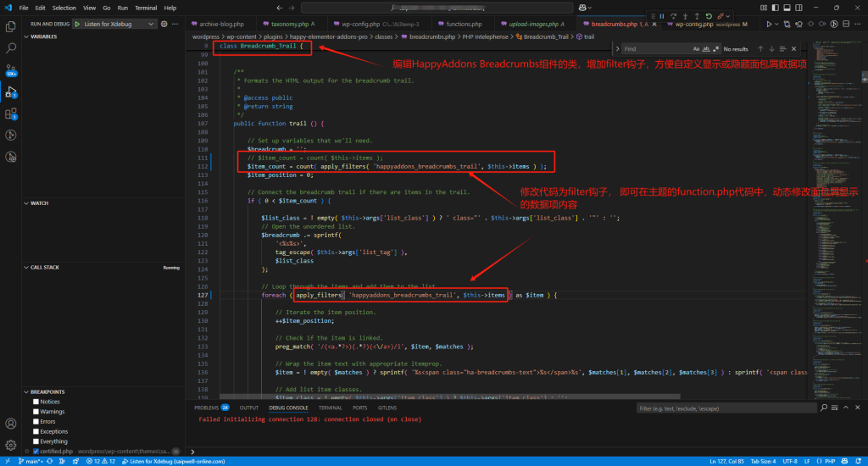The image size is (868, 466).
Task: Open Run PHP file dropdown arrow
Action: pos(776,24)
